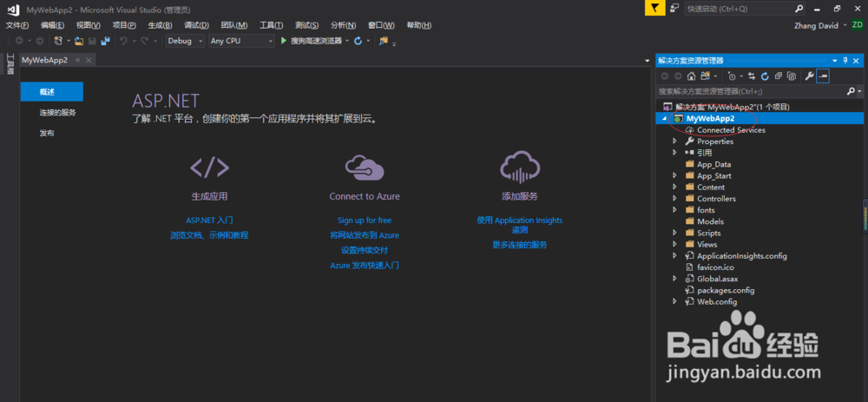Open the Azure 发布快速入门 link
The width and height of the screenshot is (868, 402).
[x=365, y=265]
